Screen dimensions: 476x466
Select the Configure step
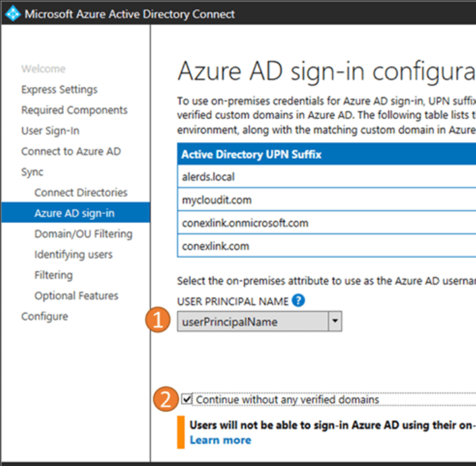click(44, 317)
